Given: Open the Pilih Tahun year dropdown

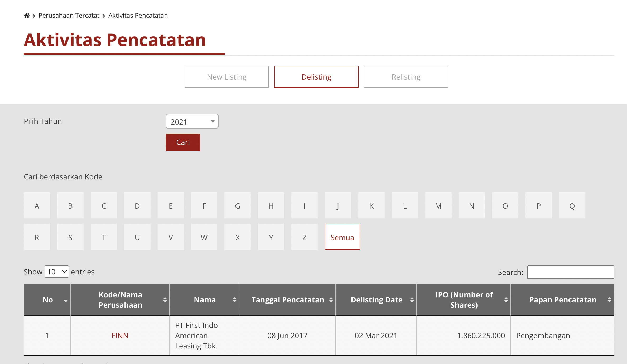Looking at the screenshot, I should click(192, 121).
